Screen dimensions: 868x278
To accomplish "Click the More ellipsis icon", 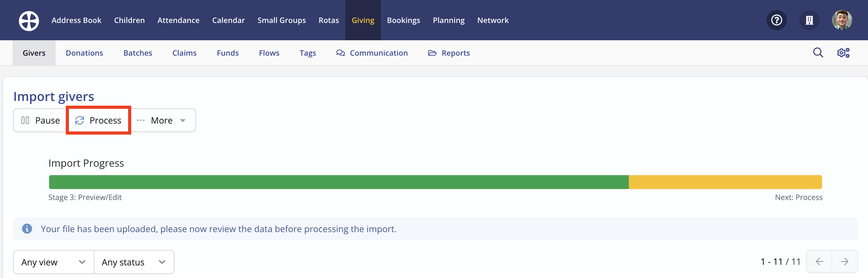I will coord(141,120).
